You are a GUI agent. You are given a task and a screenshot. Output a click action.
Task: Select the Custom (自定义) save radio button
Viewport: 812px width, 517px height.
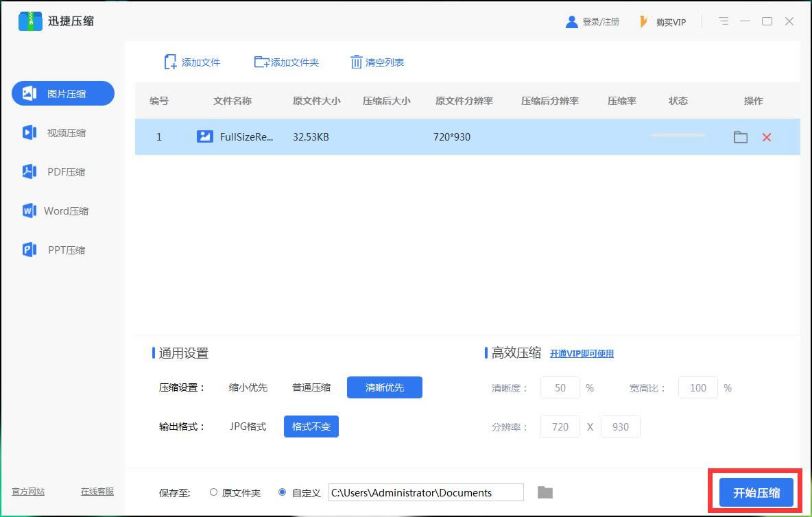pyautogui.click(x=283, y=492)
